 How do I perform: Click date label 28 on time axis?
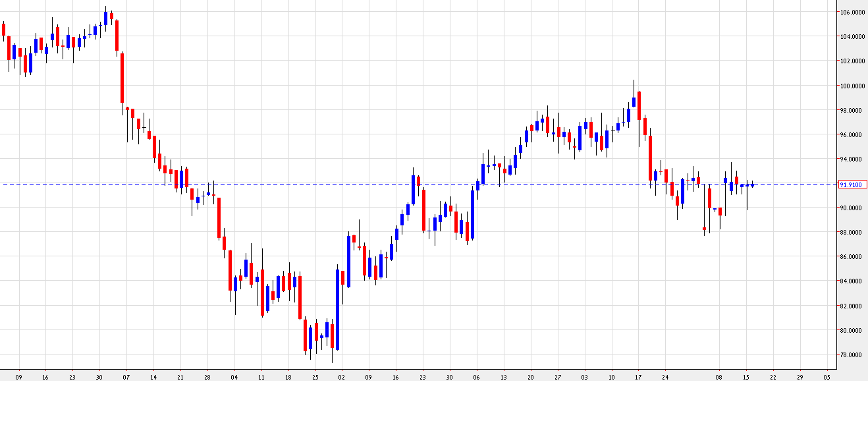point(207,378)
